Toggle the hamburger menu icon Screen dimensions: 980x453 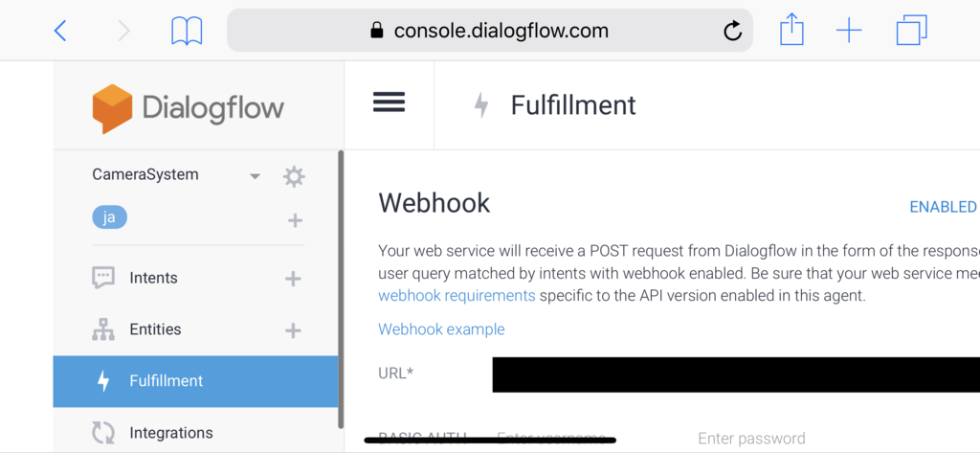point(389,102)
